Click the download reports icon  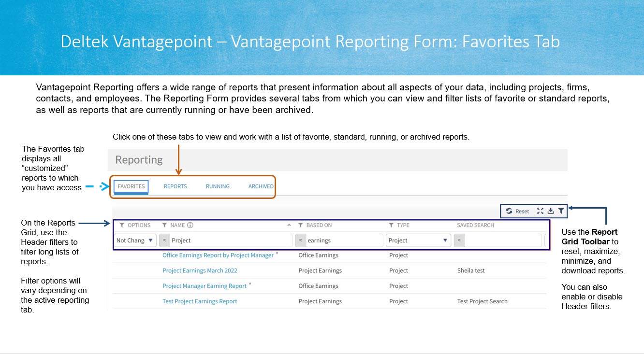point(551,211)
